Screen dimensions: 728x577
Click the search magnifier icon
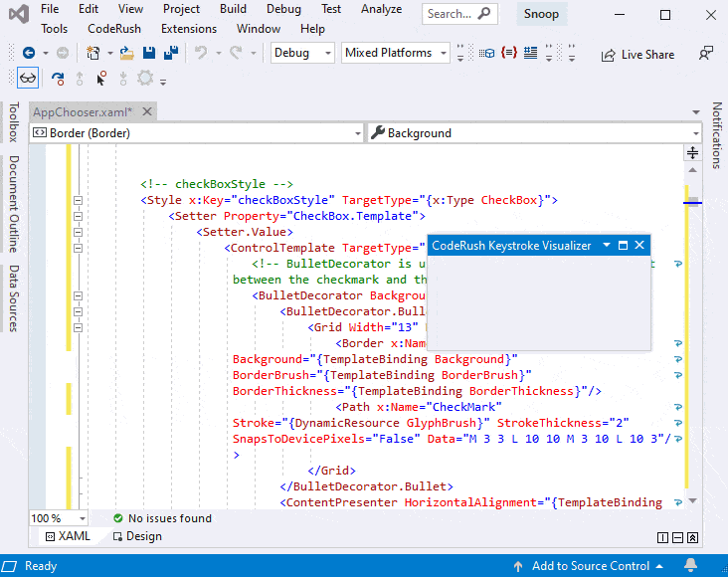(484, 14)
